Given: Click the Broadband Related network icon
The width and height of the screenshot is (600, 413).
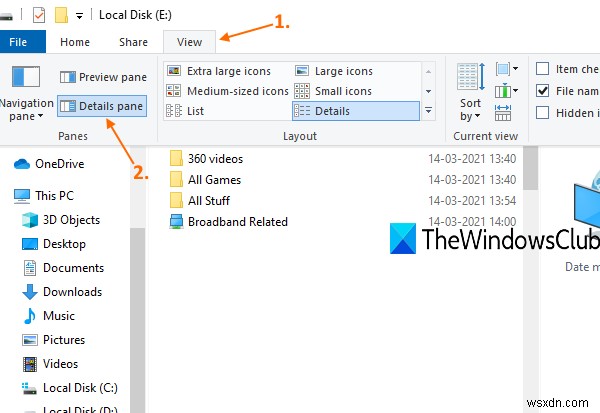Looking at the screenshot, I should click(x=176, y=222).
